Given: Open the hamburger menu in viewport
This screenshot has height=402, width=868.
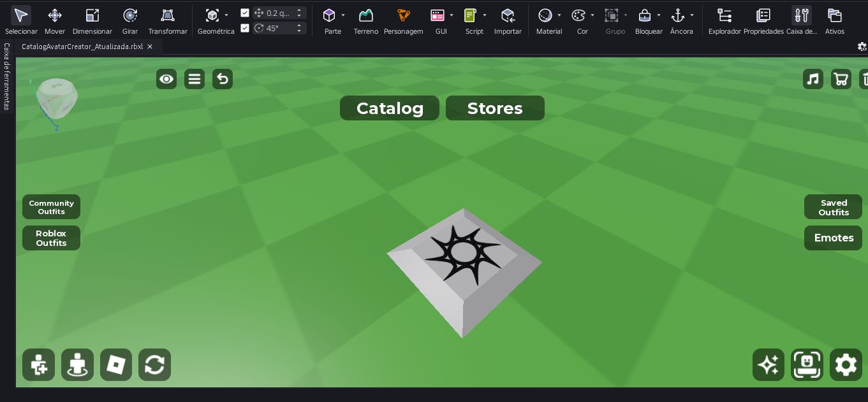Looking at the screenshot, I should [195, 79].
